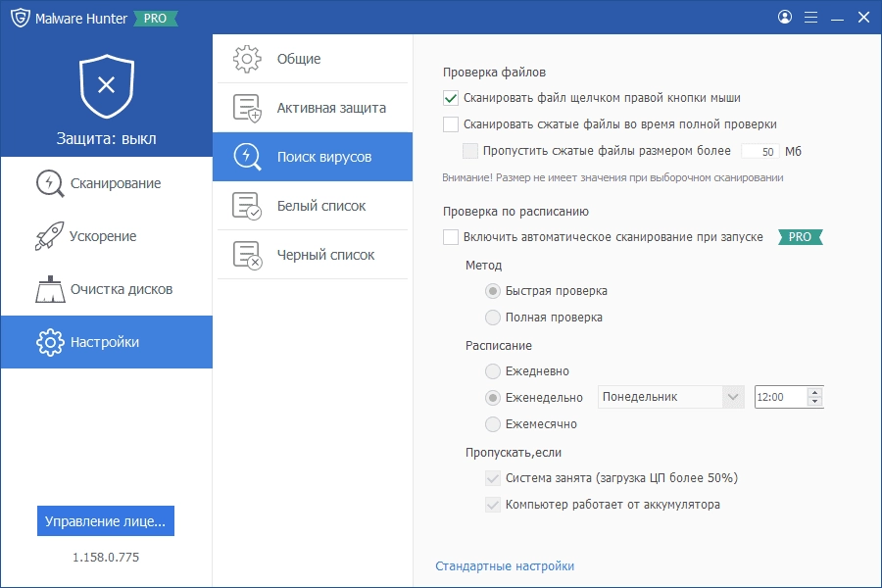The image size is (882, 588).
Task: Select Ежемесячно schedule option
Action: (493, 424)
